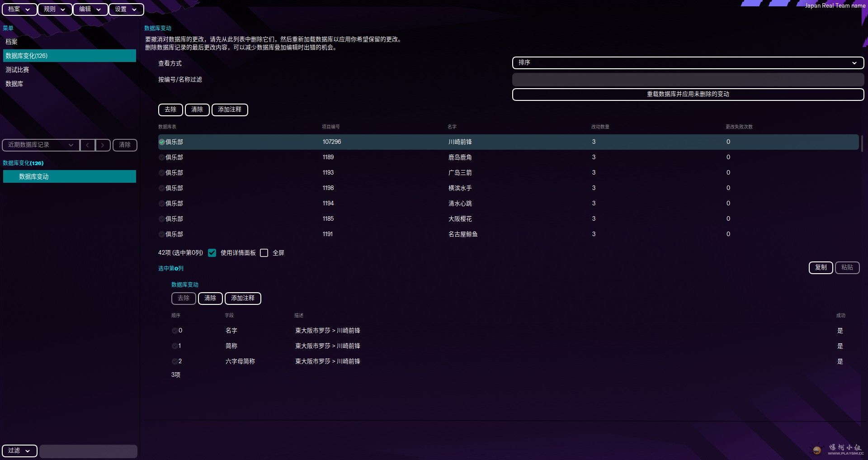This screenshot has height=460, width=868.
Task: Expand the 排序 view mode dropdown
Action: [x=688, y=63]
